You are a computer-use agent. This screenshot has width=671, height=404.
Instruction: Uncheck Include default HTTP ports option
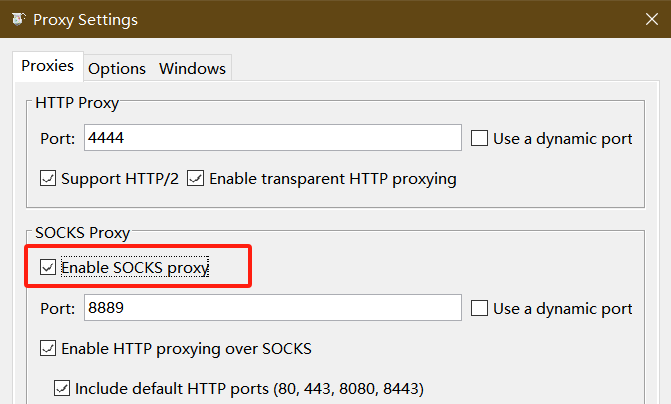62,388
